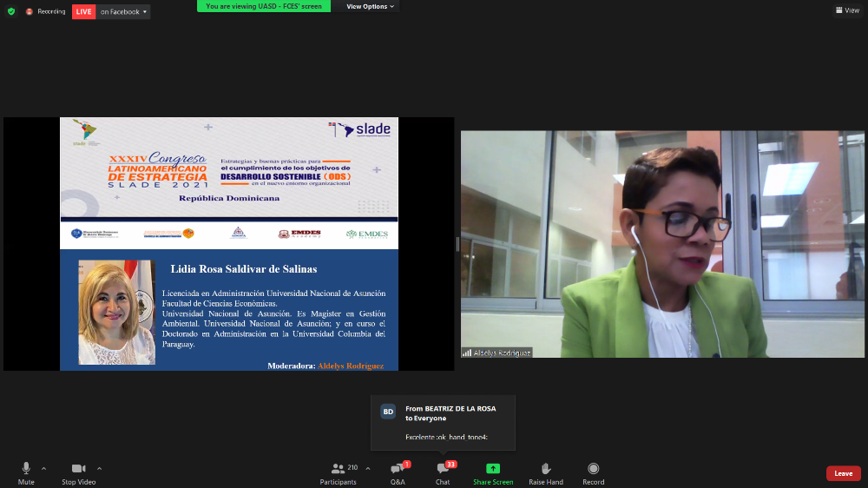
Task: Click the chat message from BEATRIZ DE LA ROSA
Action: pyautogui.click(x=443, y=424)
